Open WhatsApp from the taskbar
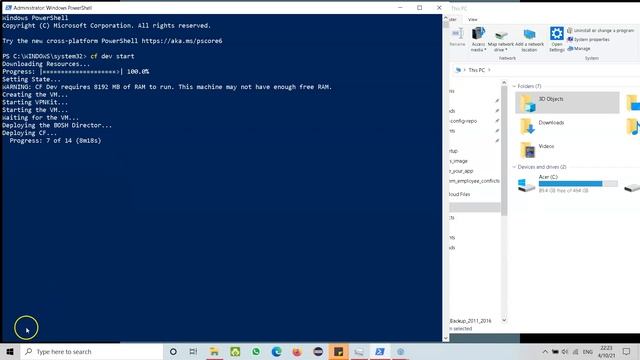Screen dimensions: 640x360 pos(256,351)
